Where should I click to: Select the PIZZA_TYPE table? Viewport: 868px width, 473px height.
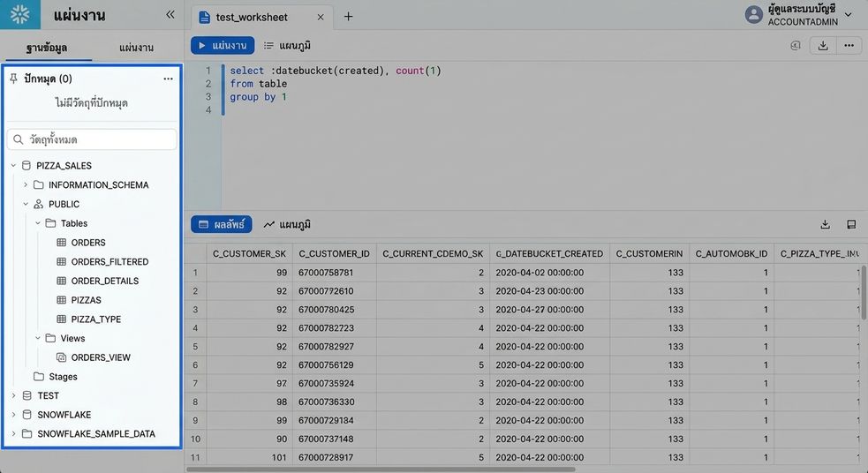(x=95, y=319)
